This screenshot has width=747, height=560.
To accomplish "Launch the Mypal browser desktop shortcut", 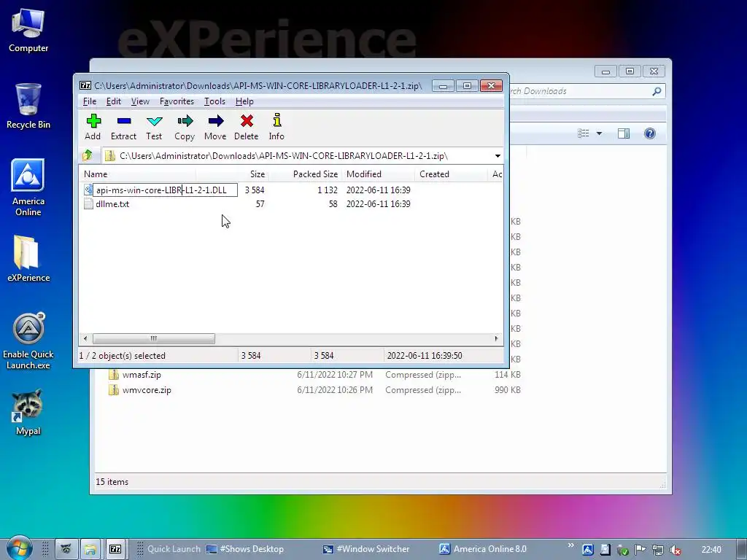I will (x=28, y=413).
